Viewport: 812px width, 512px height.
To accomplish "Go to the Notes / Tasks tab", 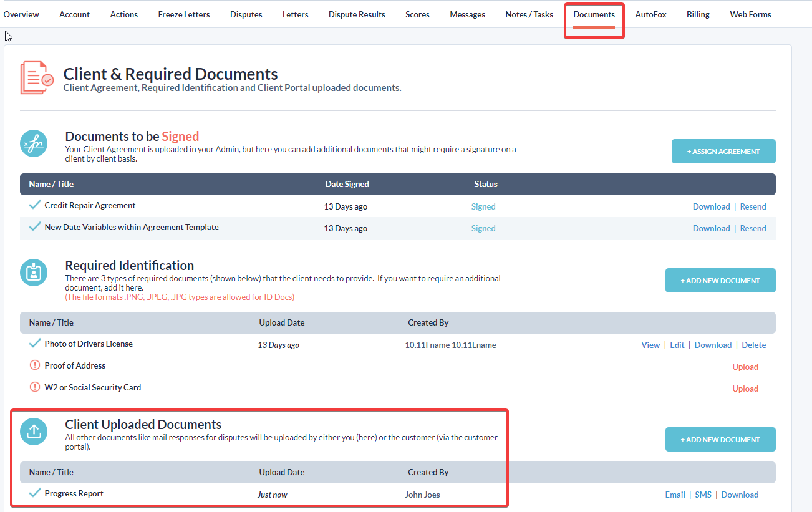I will pyautogui.click(x=529, y=14).
